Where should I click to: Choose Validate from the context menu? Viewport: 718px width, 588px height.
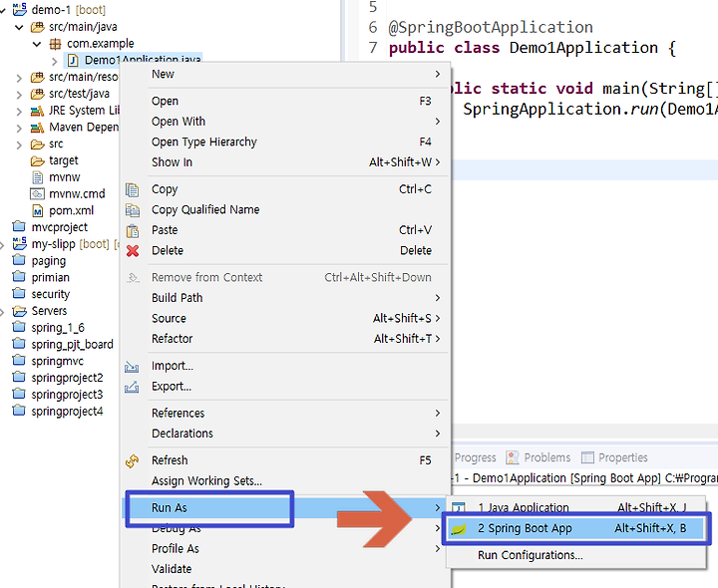tap(286, 569)
